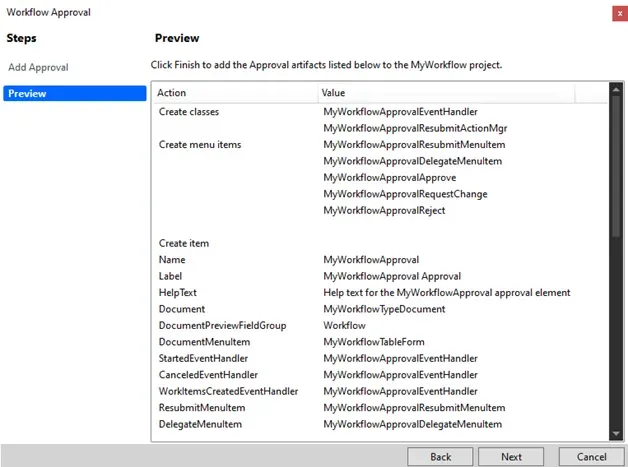The image size is (628, 467).
Task: Select the DelegateMenuItem row
Action: tap(200, 425)
